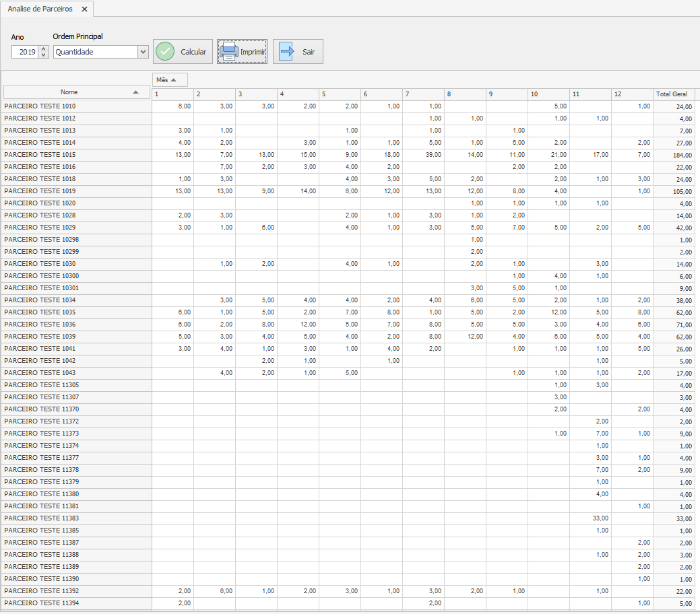700x614 pixels.
Task: Select the PARCEIRO TESTE 1015 row name
Action: [40, 155]
